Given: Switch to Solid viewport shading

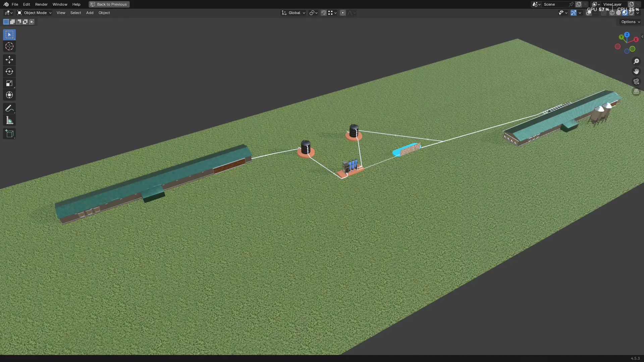Looking at the screenshot, I should click(619, 13).
